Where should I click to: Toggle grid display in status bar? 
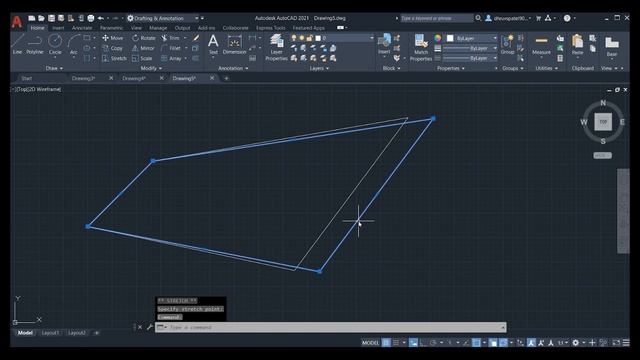(386, 342)
